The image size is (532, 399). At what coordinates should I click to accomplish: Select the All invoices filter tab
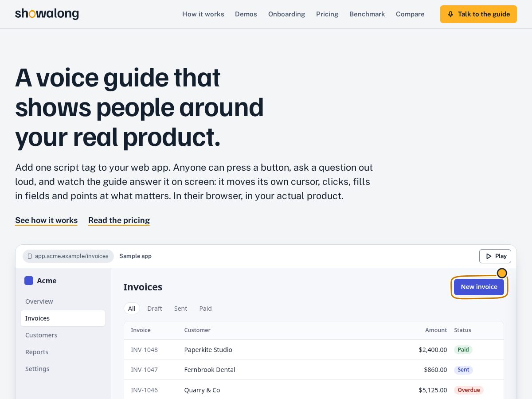pyautogui.click(x=132, y=309)
